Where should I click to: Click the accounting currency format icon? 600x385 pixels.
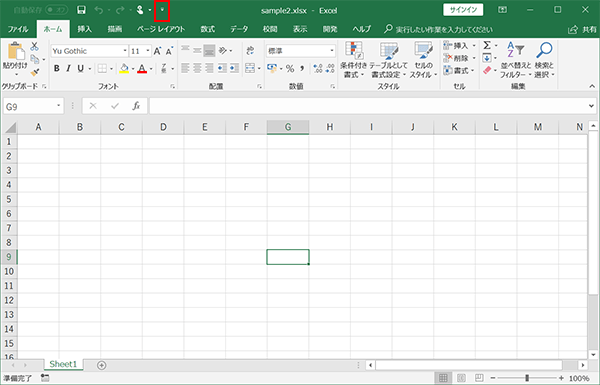point(272,69)
